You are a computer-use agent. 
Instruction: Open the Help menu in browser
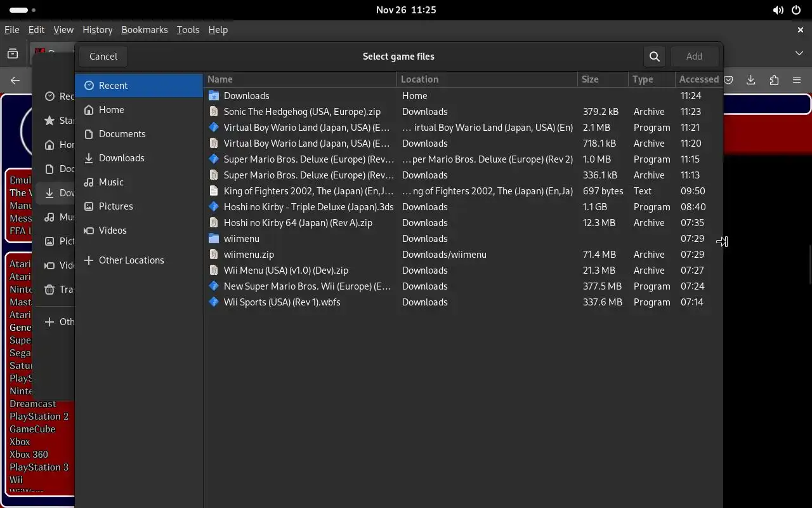coord(218,30)
